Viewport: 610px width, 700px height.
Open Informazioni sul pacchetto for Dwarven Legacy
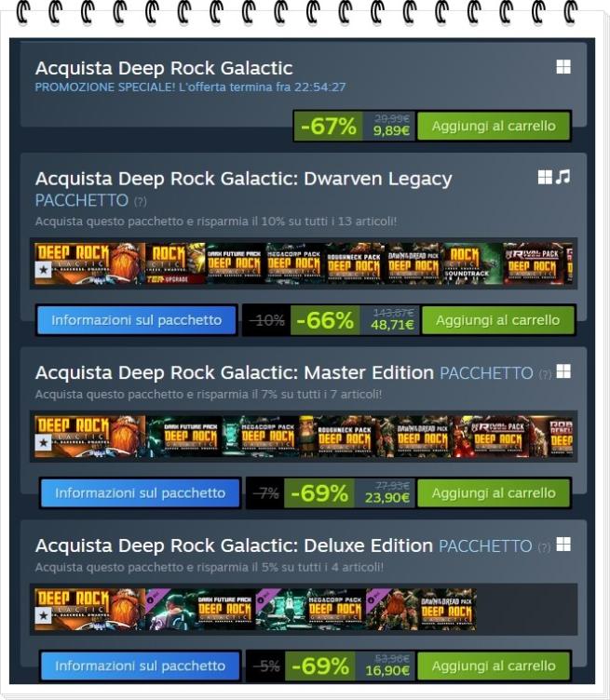pos(137,320)
